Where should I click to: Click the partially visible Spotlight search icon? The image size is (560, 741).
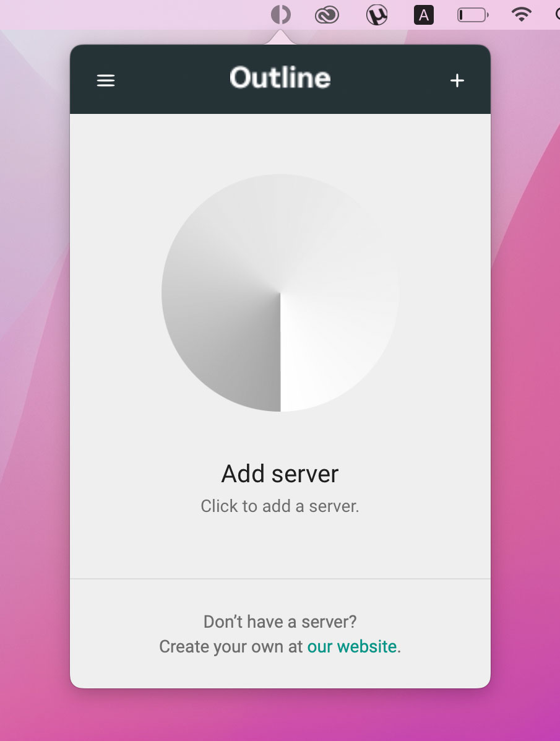point(557,15)
